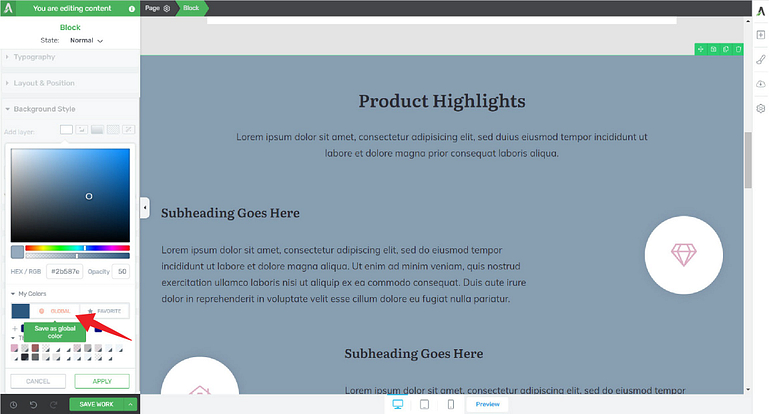Click the redo arrow icon
769x414 pixels.
[53, 405]
